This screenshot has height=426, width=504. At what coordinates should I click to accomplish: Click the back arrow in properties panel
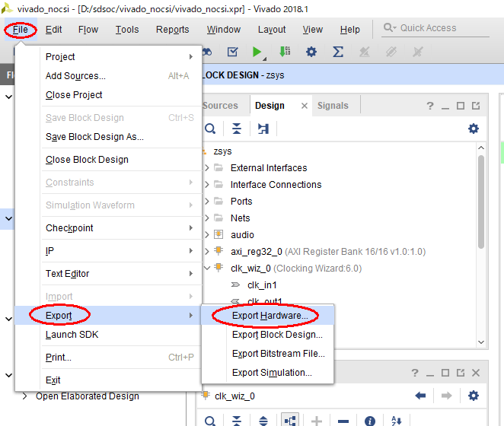pos(420,396)
